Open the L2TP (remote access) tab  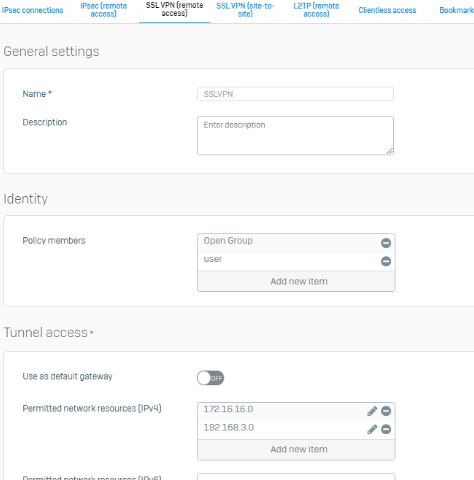tap(316, 10)
